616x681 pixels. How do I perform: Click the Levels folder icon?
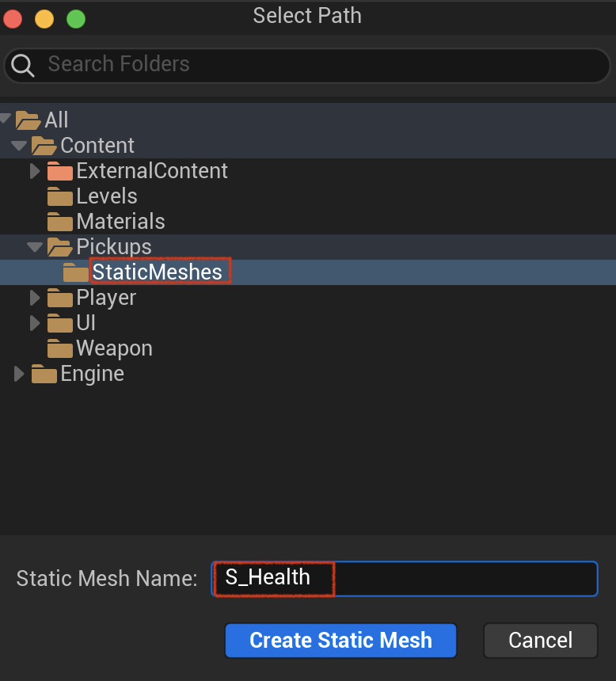pyautogui.click(x=60, y=196)
